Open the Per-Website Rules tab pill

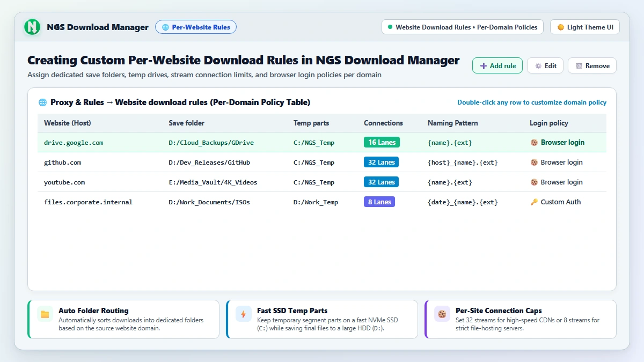click(x=196, y=27)
